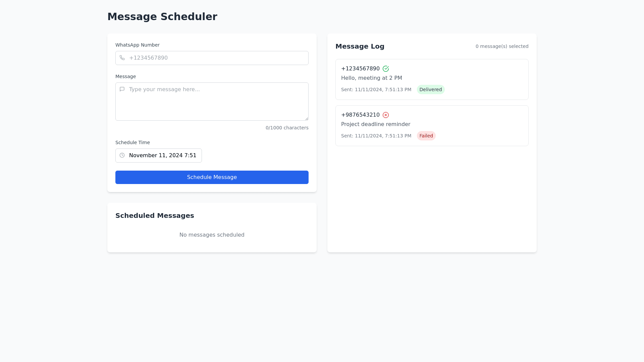The width and height of the screenshot is (644, 362).
Task: Click the phone icon in WhatsApp Number field
Action: pos(122,58)
